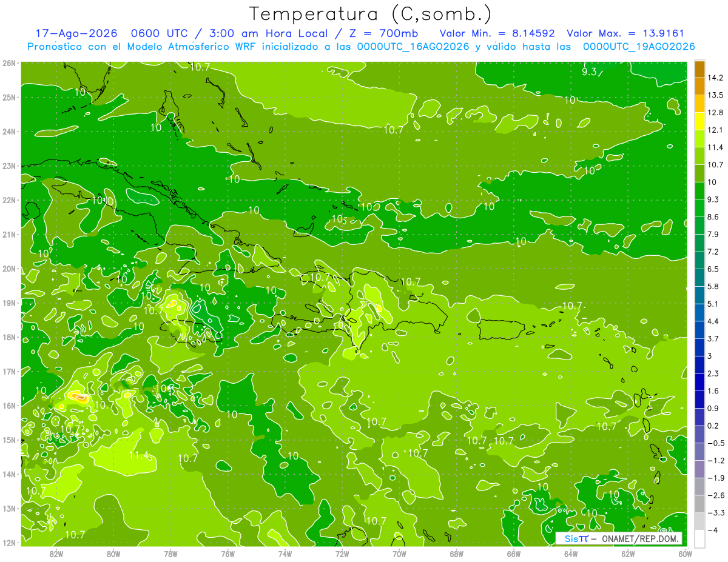Click the 5.1 colorbar scale label
Screen dimensions: 728x562
[713, 304]
